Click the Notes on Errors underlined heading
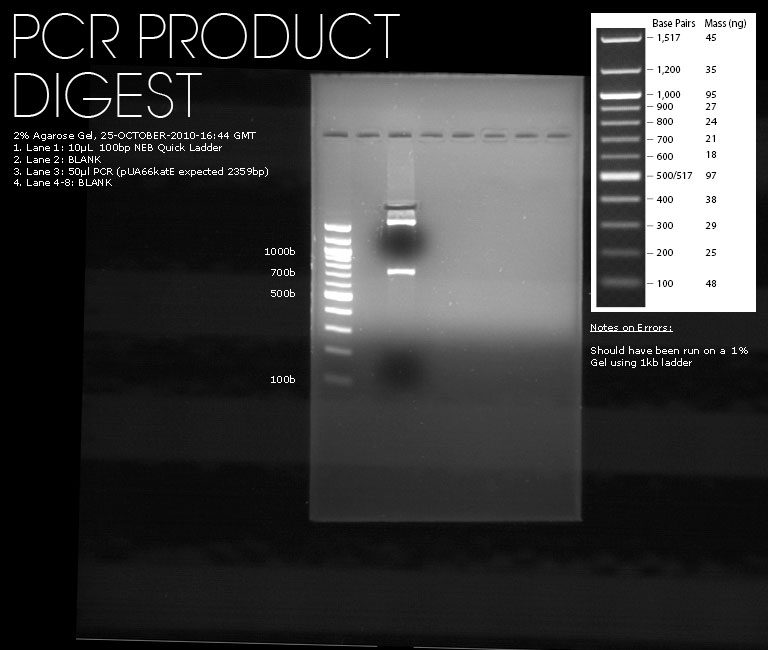 [x=631, y=327]
